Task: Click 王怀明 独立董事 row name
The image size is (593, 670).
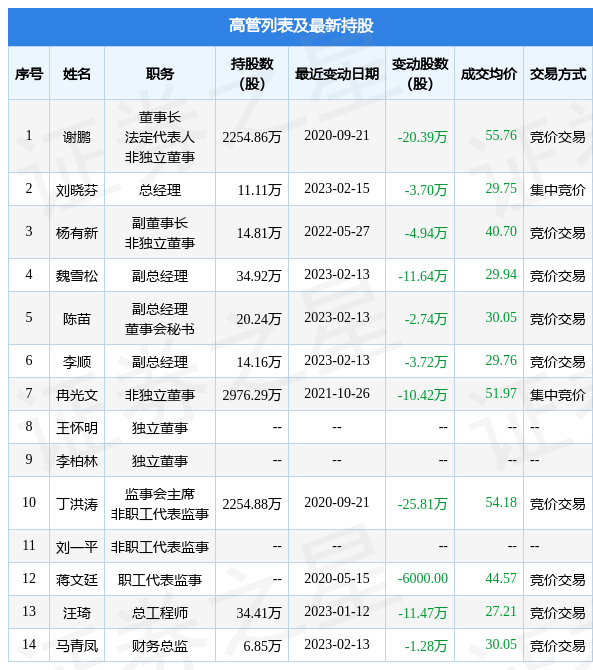Action: [x=77, y=428]
